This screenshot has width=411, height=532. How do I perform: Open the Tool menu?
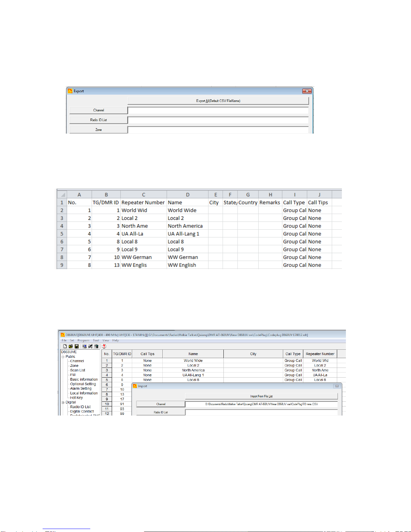coord(96,340)
